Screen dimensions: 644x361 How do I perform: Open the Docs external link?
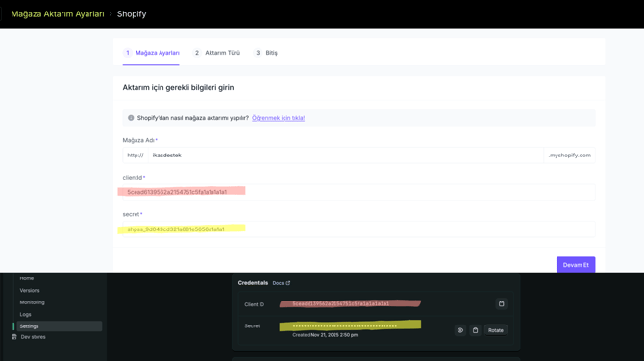[x=282, y=283]
